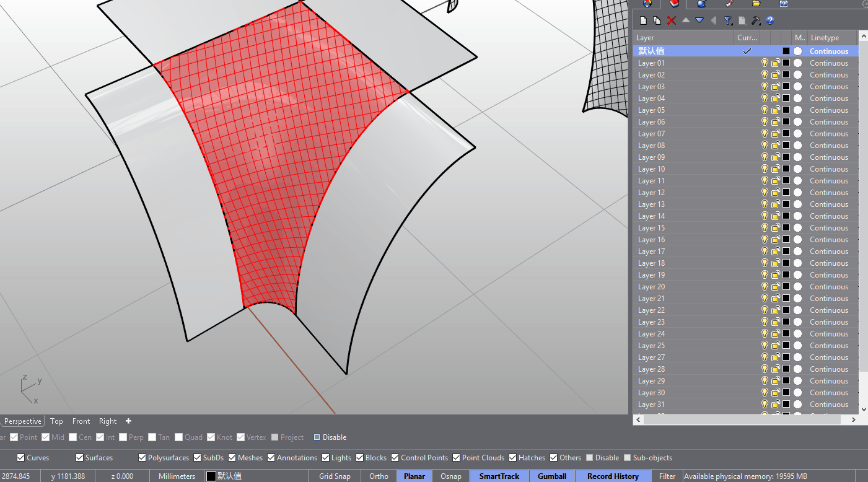Add a new viewport tab with the plus icon
This screenshot has height=482, width=868.
pos(128,421)
